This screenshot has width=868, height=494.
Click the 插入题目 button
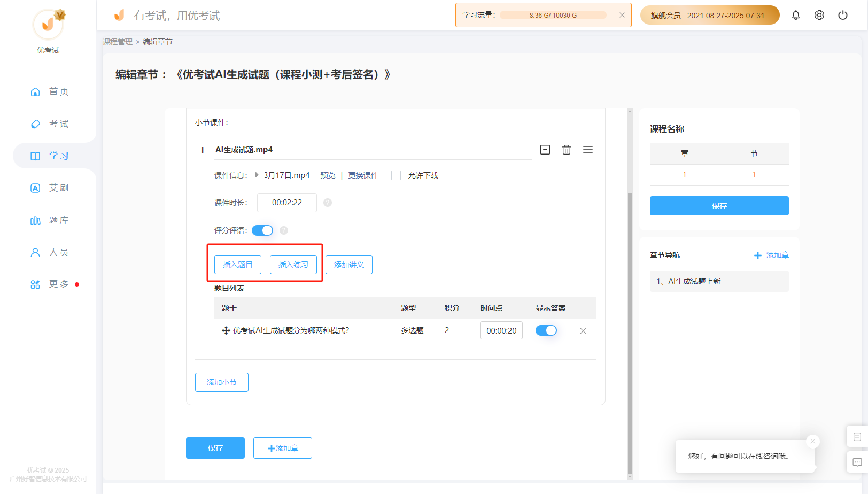pos(238,265)
